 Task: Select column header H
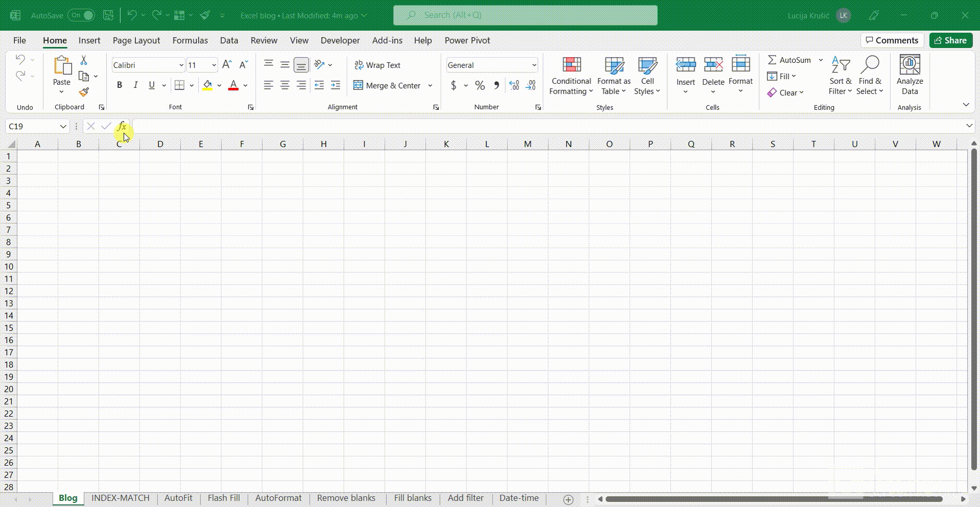(x=323, y=144)
